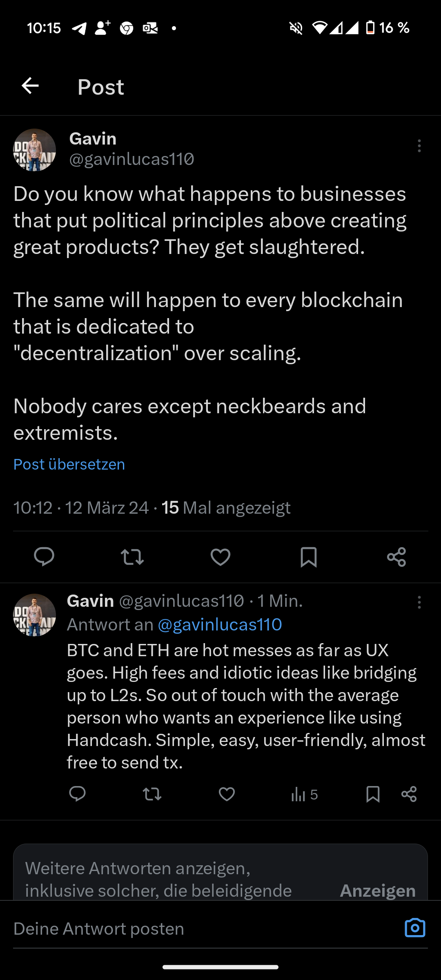
Task: Bookmark the BTC and ETH reply
Action: coord(373,794)
